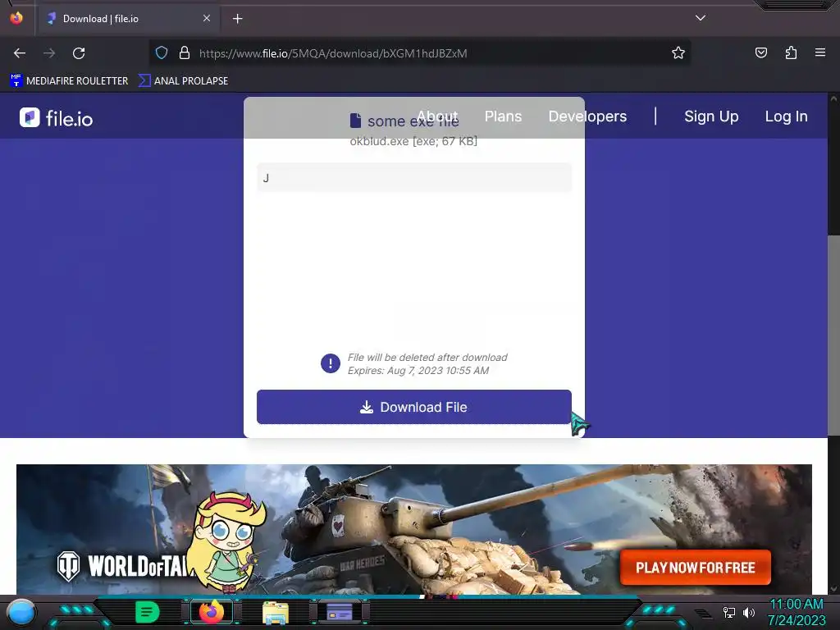Open the Firefox hamburger menu
Image resolution: width=840 pixels, height=630 pixels.
(820, 52)
